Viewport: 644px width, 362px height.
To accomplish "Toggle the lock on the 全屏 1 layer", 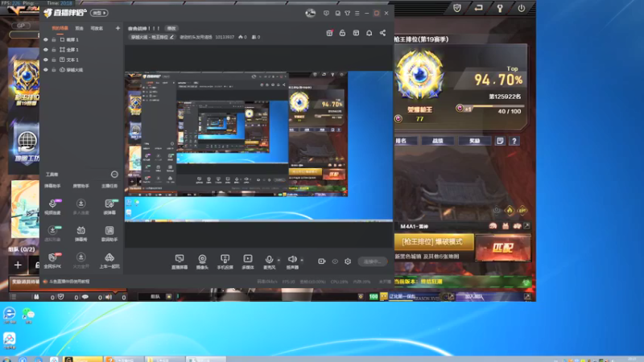I will 54,50.
